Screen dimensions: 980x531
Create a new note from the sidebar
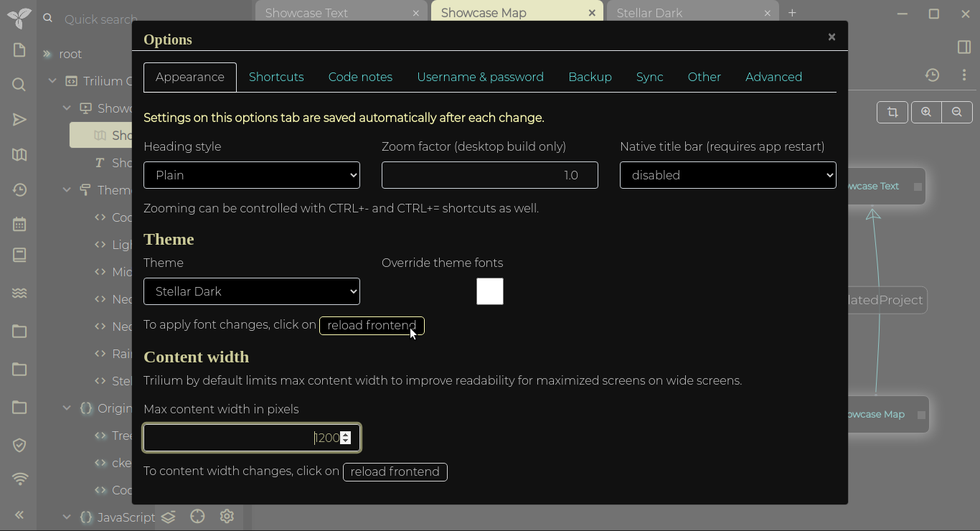click(x=19, y=50)
